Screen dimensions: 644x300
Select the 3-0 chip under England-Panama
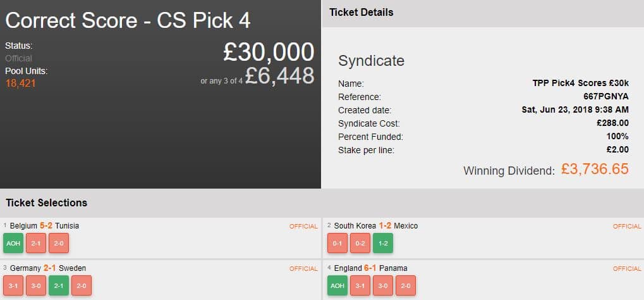(x=382, y=285)
